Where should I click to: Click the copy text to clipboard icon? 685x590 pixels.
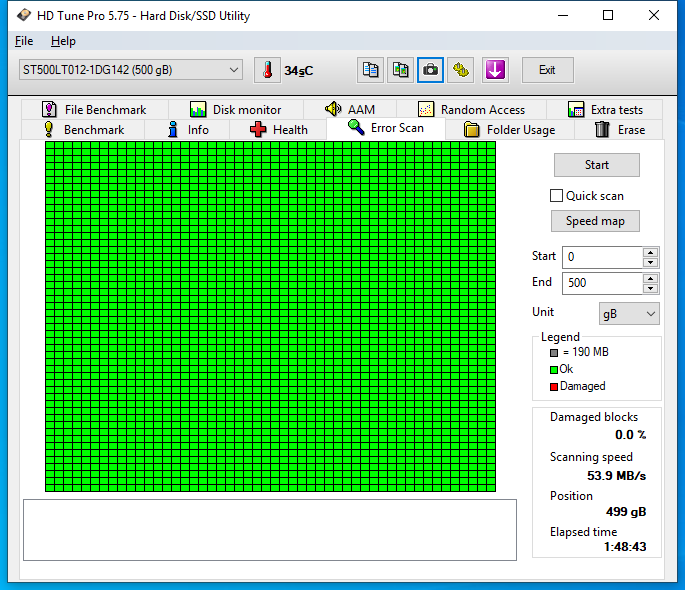click(371, 70)
